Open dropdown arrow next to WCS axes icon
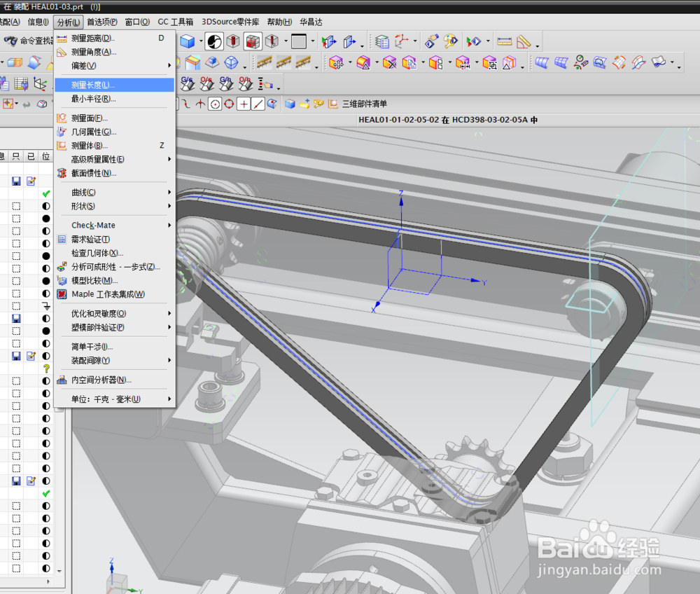The width and height of the screenshot is (700, 594). [415, 41]
